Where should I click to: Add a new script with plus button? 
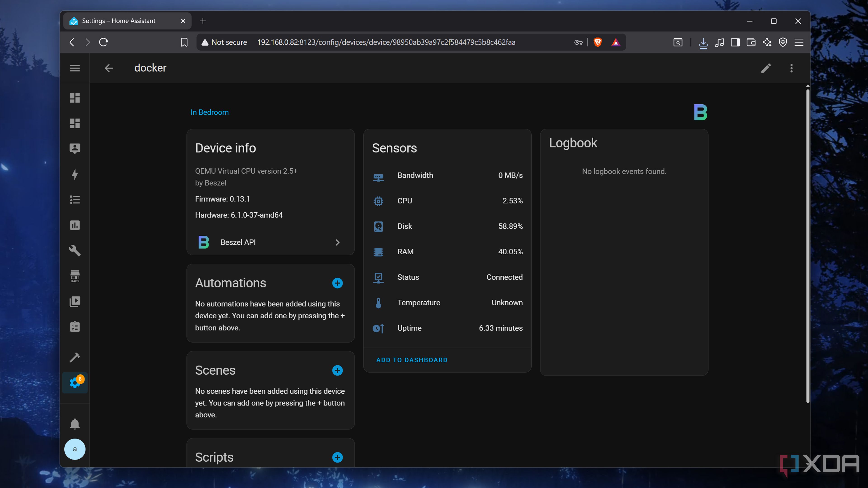337,457
